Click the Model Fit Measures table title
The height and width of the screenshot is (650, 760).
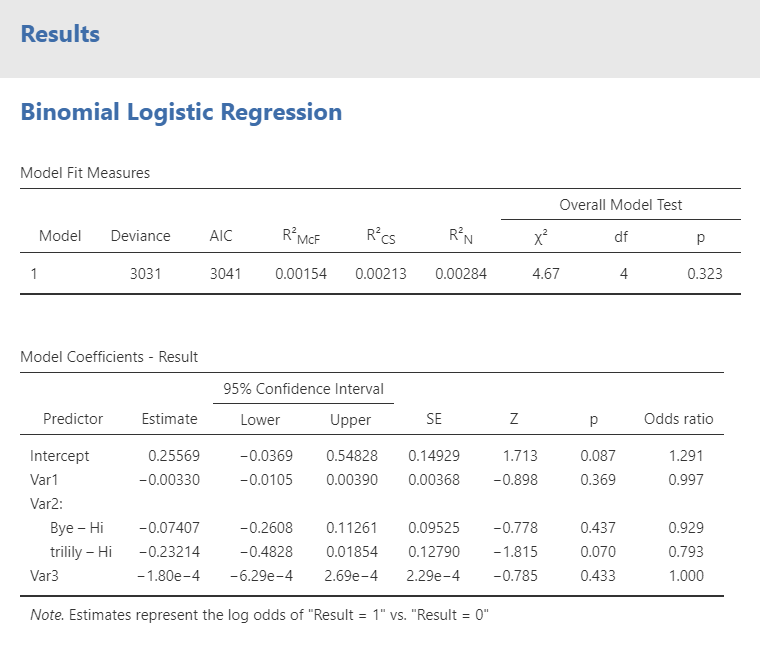[85, 173]
